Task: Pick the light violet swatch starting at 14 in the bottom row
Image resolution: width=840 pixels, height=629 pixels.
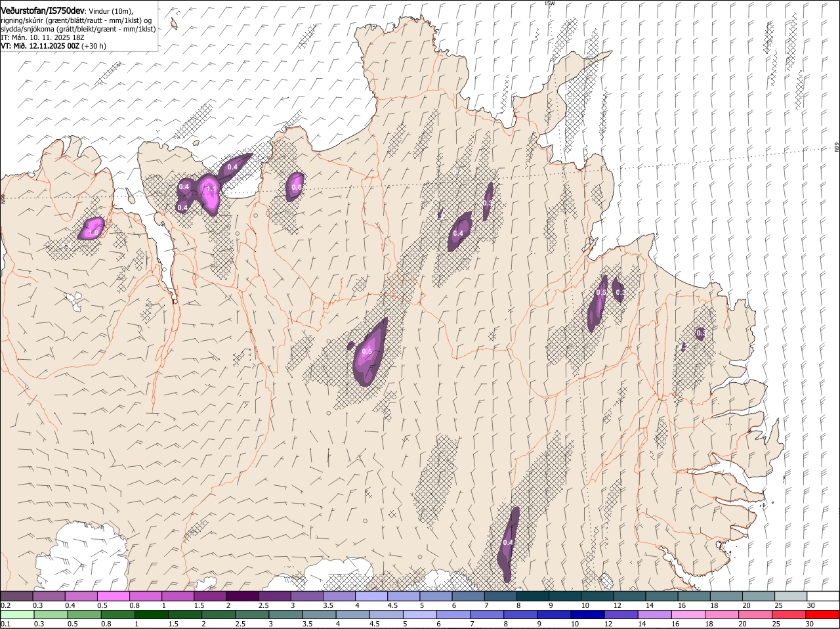Action: pyautogui.click(x=654, y=615)
